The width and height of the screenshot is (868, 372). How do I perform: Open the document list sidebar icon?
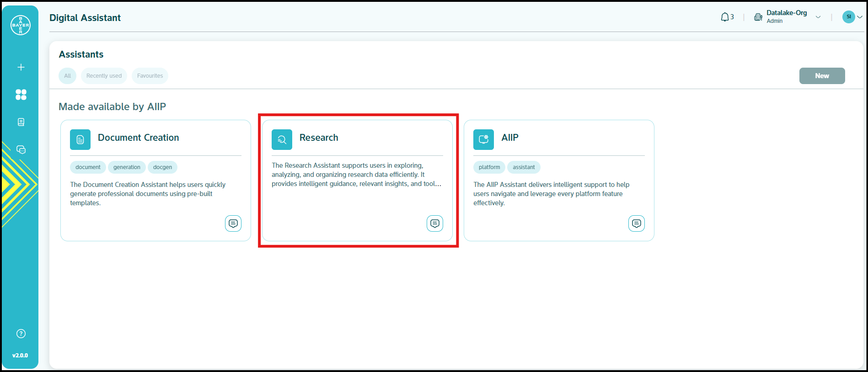(21, 122)
